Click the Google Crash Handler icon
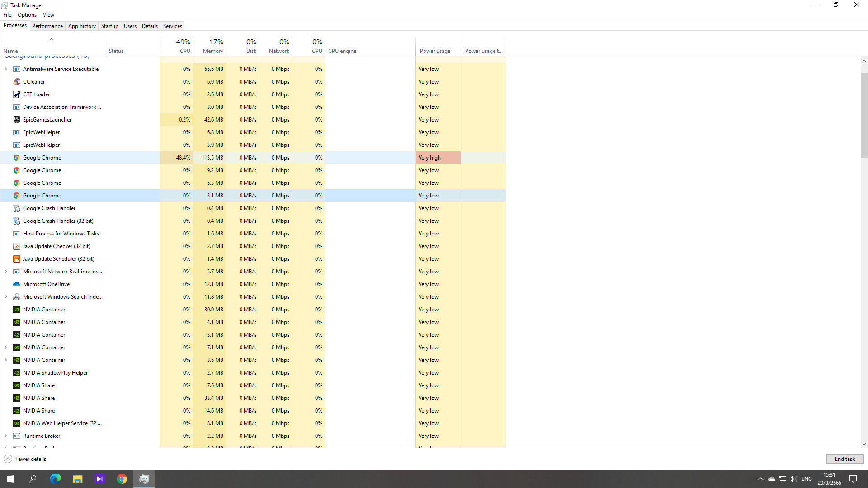868x488 pixels. 17,208
